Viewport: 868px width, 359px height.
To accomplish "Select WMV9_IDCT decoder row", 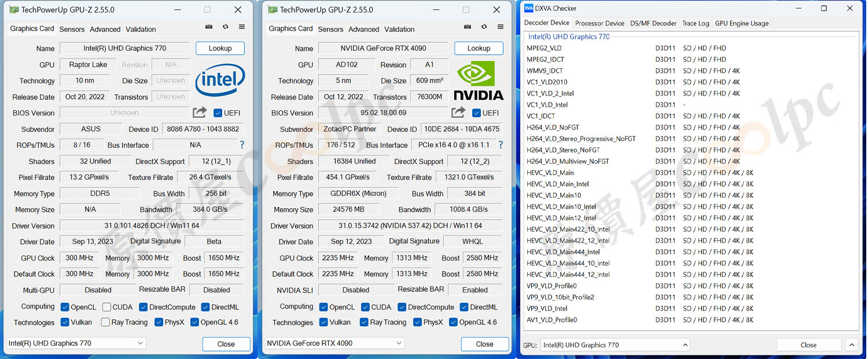I will (x=690, y=71).
